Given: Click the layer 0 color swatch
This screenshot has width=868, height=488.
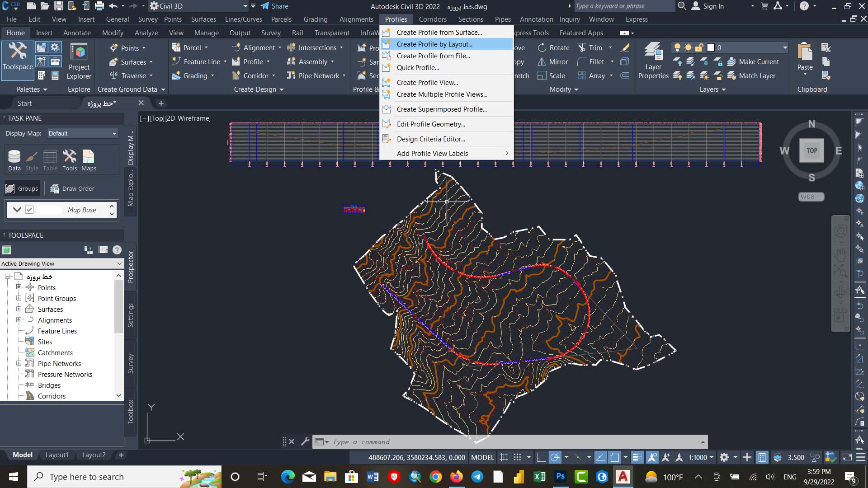Looking at the screenshot, I should point(711,47).
